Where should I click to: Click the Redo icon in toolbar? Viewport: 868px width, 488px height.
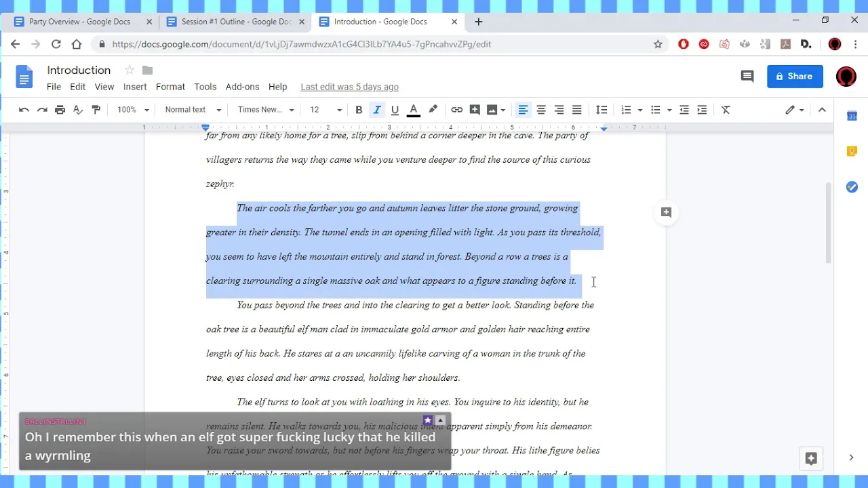[x=42, y=110]
